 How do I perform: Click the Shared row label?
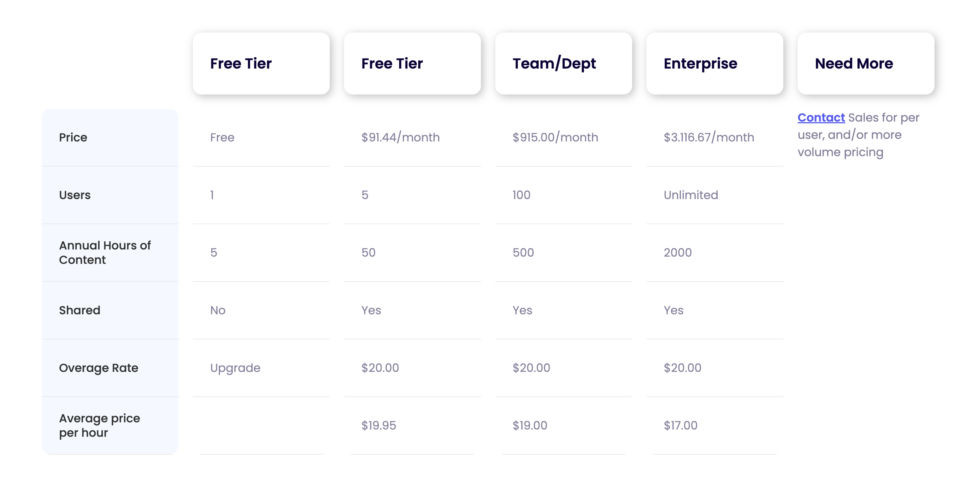(x=79, y=310)
